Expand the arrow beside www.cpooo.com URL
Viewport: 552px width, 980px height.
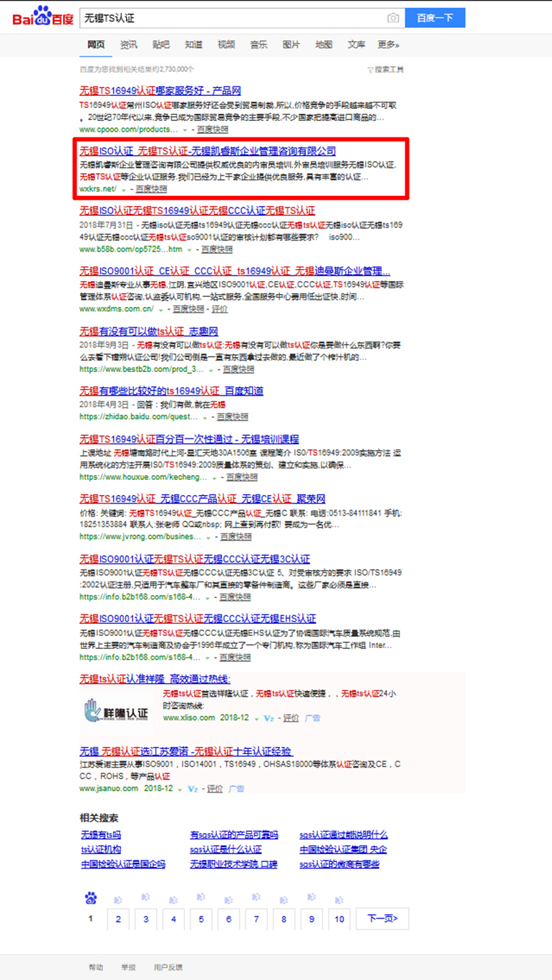pyautogui.click(x=185, y=130)
